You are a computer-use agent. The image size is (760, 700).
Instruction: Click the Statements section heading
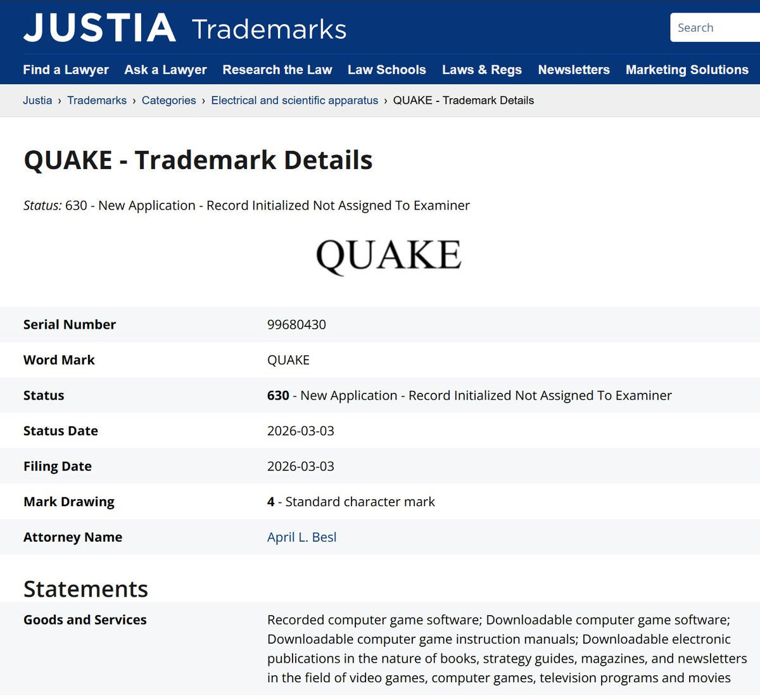coord(85,589)
